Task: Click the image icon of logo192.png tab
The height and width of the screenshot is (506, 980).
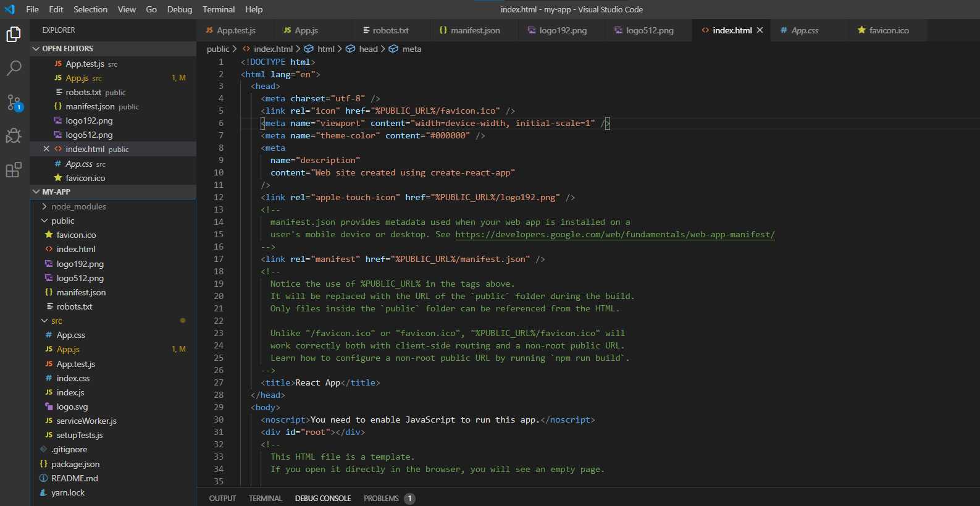Action: 532,30
